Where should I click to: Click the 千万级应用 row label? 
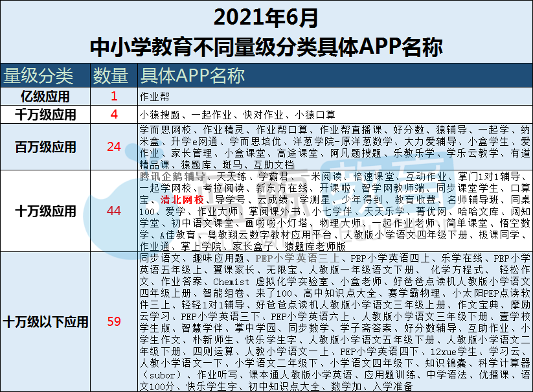45,115
